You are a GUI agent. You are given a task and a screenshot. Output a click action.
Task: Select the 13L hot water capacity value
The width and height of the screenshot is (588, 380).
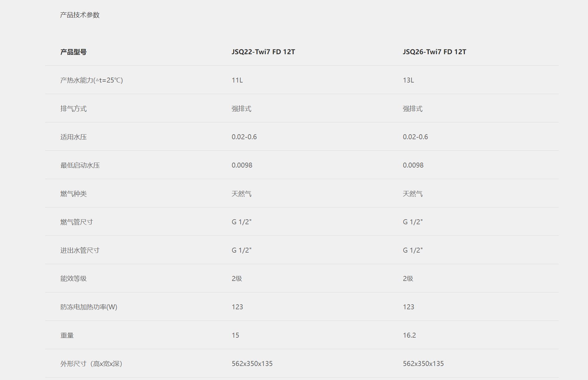(408, 80)
